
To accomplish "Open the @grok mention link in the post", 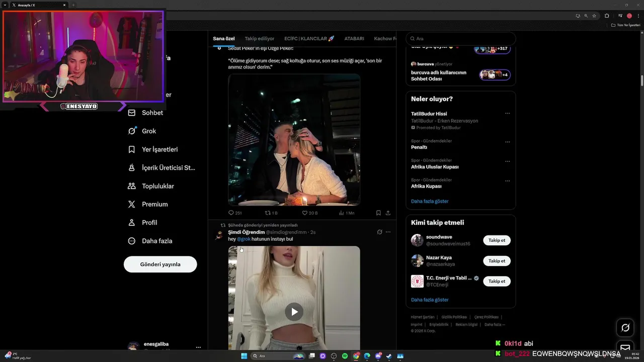I will click(244, 239).
